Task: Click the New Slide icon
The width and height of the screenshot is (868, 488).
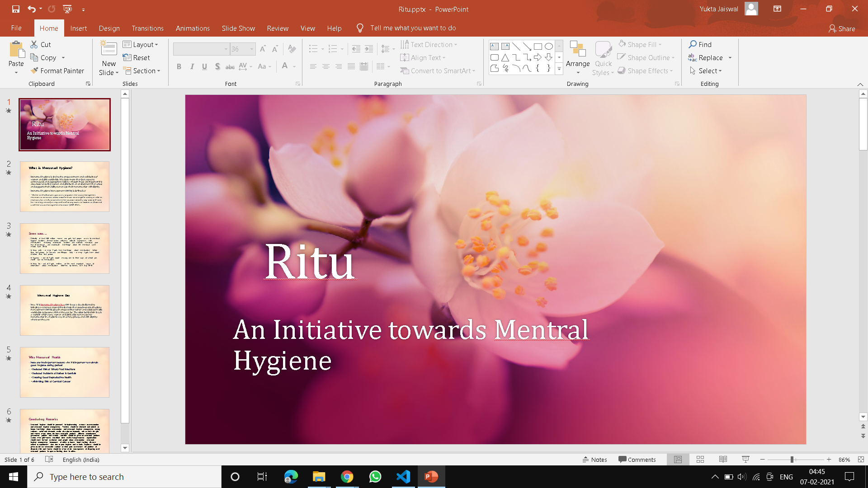Action: [108, 49]
